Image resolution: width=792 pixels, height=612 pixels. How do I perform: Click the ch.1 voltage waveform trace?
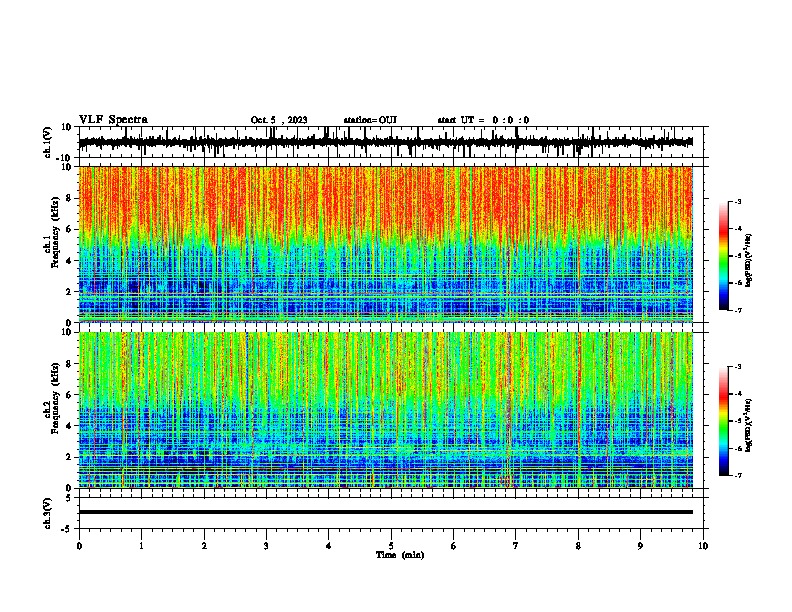coord(385,142)
